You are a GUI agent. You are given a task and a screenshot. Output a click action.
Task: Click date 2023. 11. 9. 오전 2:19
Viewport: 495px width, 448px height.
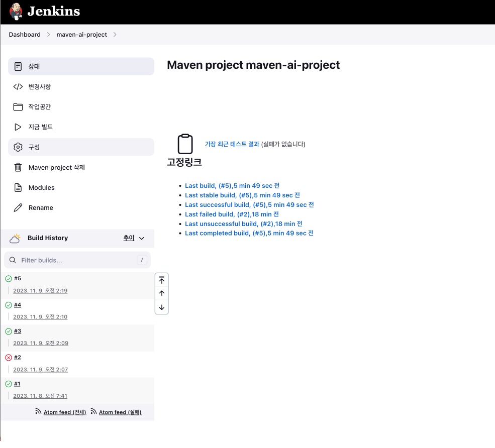pyautogui.click(x=40, y=291)
